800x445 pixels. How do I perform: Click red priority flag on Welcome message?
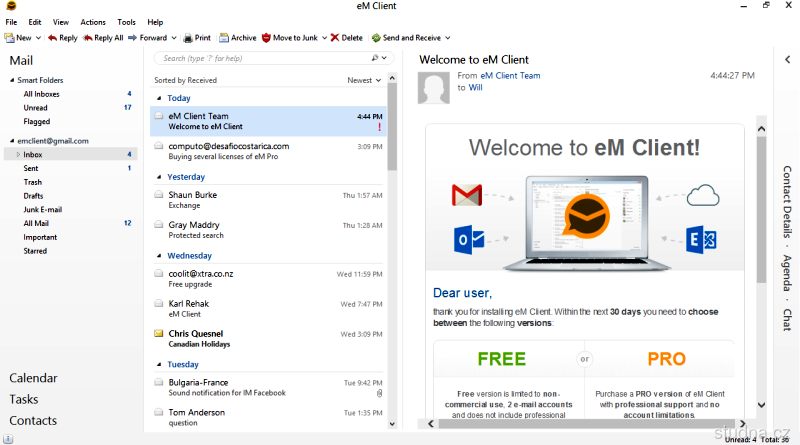(x=380, y=127)
